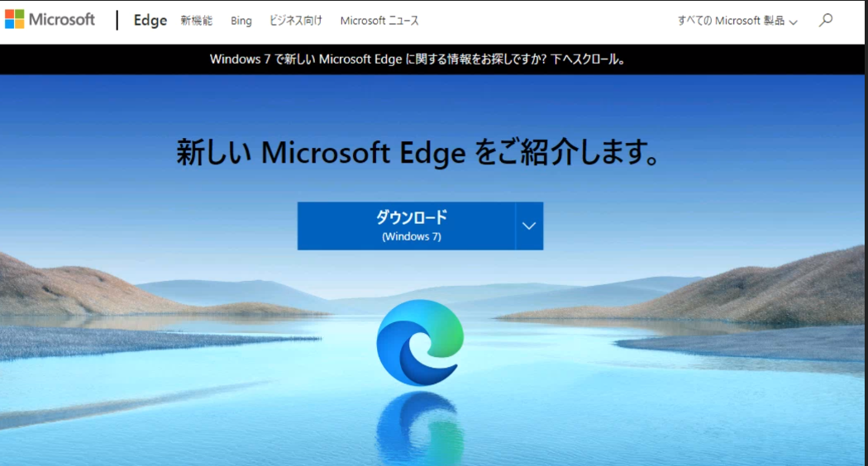
Task: Open the Edge product home link
Action: pos(150,21)
